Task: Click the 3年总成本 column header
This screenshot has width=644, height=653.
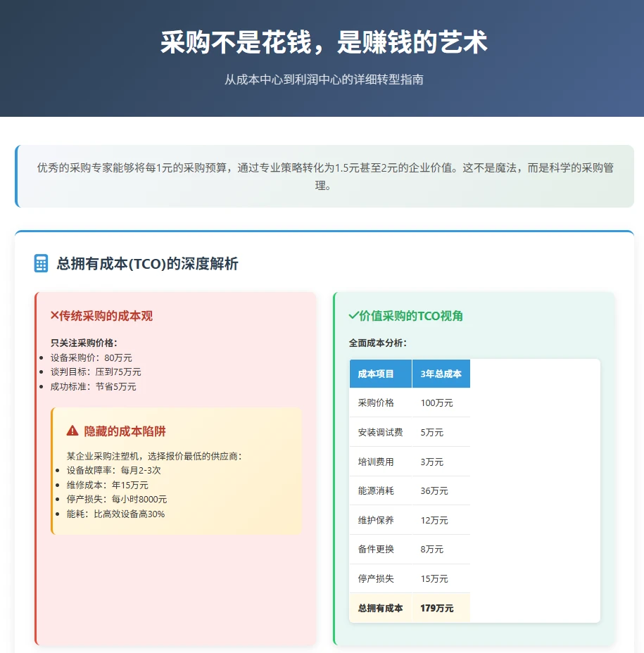Action: 441,374
